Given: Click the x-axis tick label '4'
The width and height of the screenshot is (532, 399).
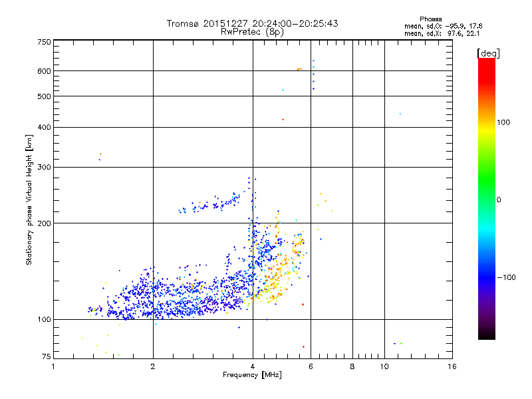Looking at the screenshot, I should 253,366.
